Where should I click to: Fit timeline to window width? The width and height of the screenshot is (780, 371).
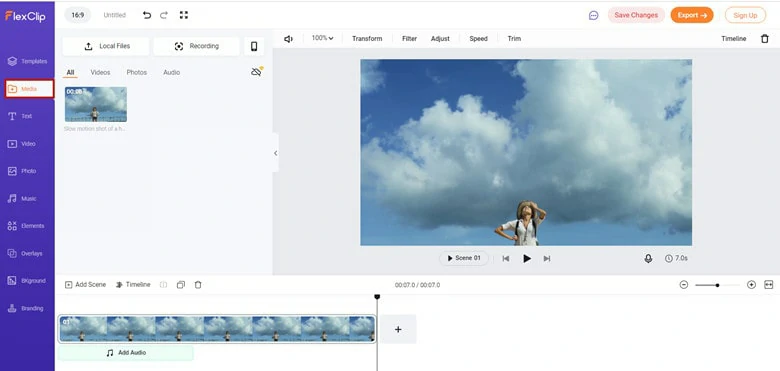[x=769, y=285]
